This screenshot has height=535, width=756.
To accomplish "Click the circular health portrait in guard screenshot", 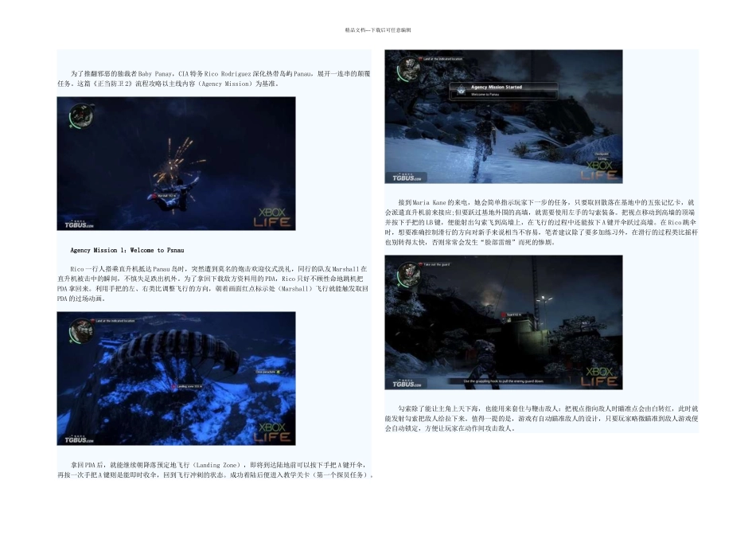I will tap(409, 275).
